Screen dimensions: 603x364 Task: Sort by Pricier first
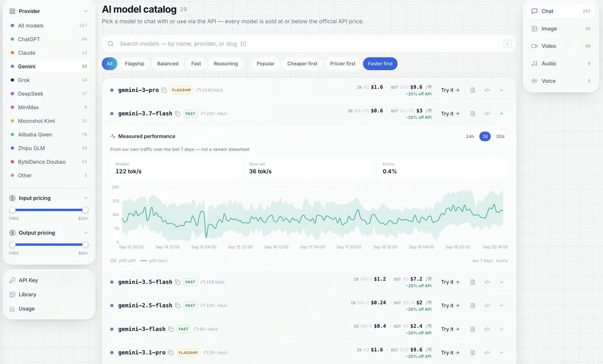[343, 64]
